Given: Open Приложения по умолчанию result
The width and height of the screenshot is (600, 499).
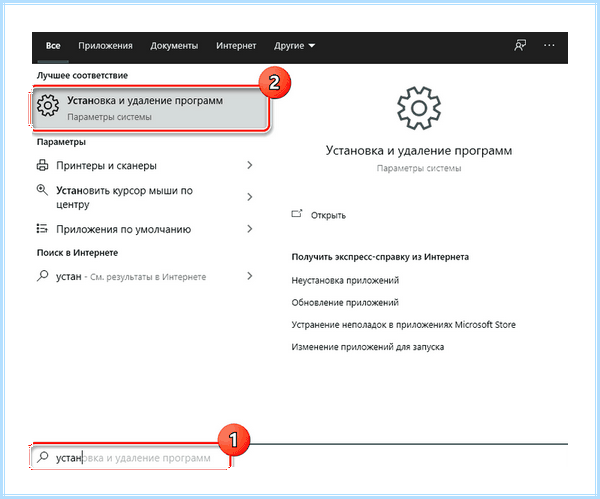Looking at the screenshot, I should (x=145, y=229).
